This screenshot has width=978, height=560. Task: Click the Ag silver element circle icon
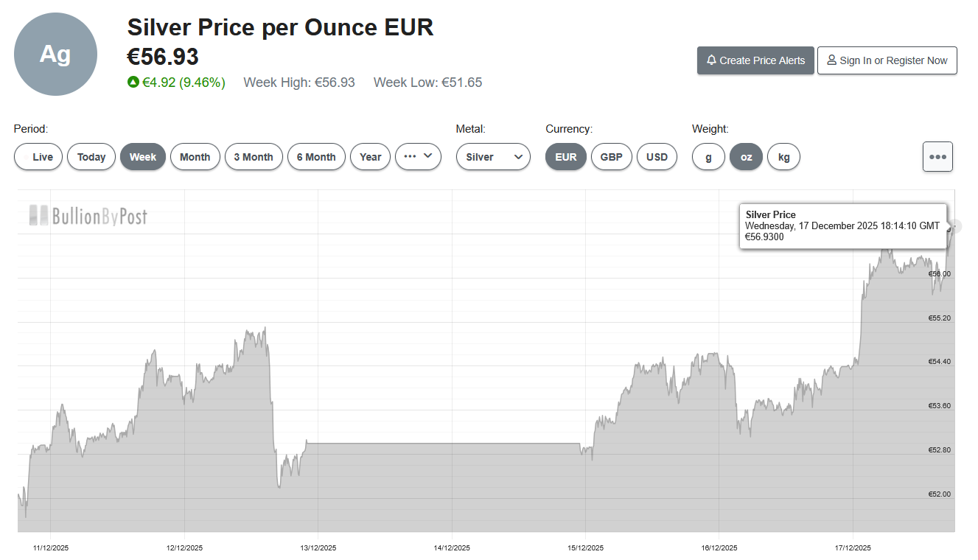(x=56, y=55)
